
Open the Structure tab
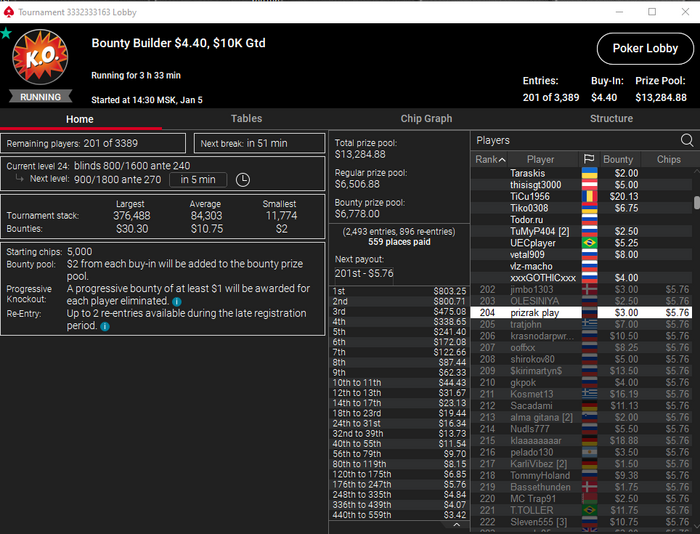click(x=611, y=118)
